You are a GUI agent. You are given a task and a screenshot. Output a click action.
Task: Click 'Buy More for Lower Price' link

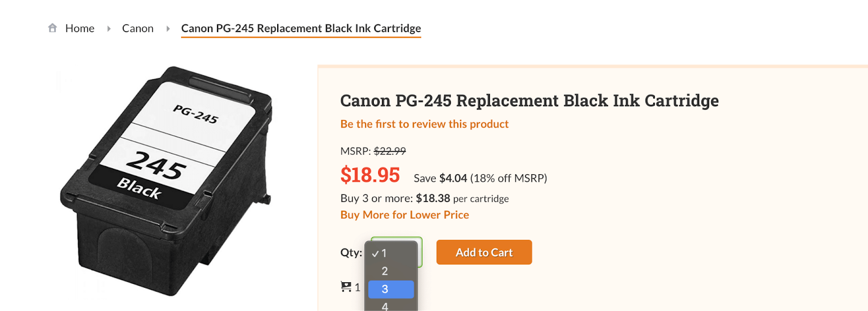[404, 215]
